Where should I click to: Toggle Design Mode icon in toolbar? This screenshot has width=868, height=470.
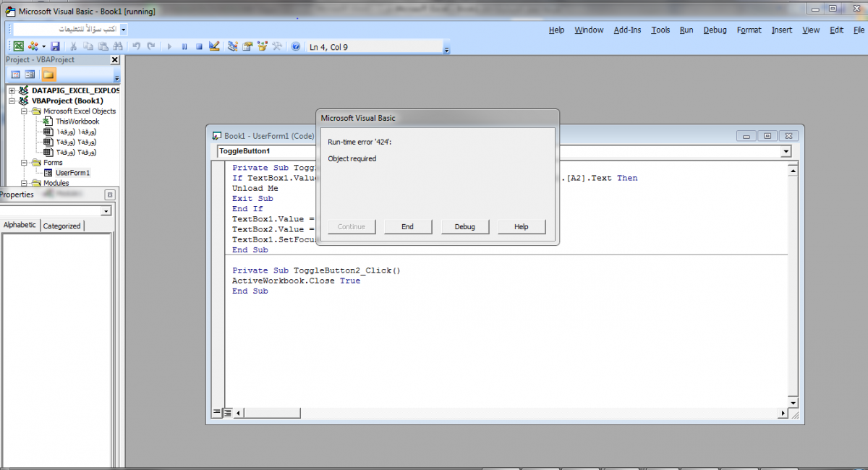pos(214,46)
